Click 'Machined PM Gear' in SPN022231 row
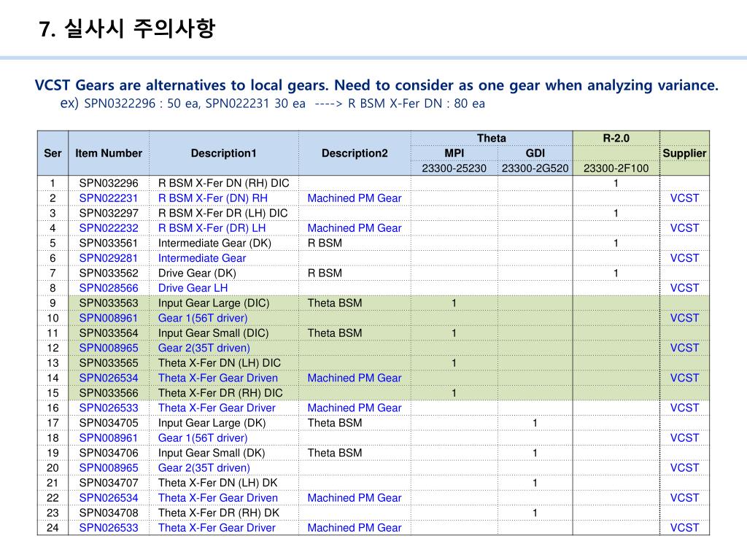The height and width of the screenshot is (560, 747). point(355,198)
